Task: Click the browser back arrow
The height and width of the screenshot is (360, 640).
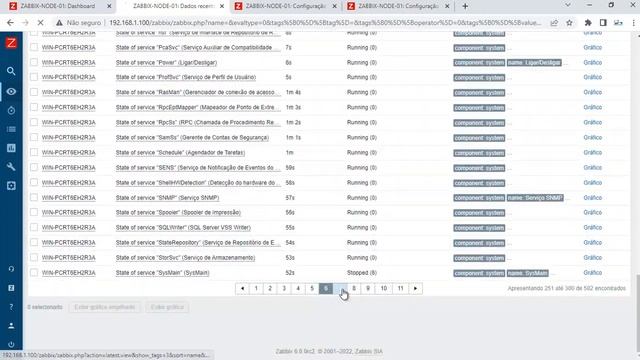Action: 10,23
